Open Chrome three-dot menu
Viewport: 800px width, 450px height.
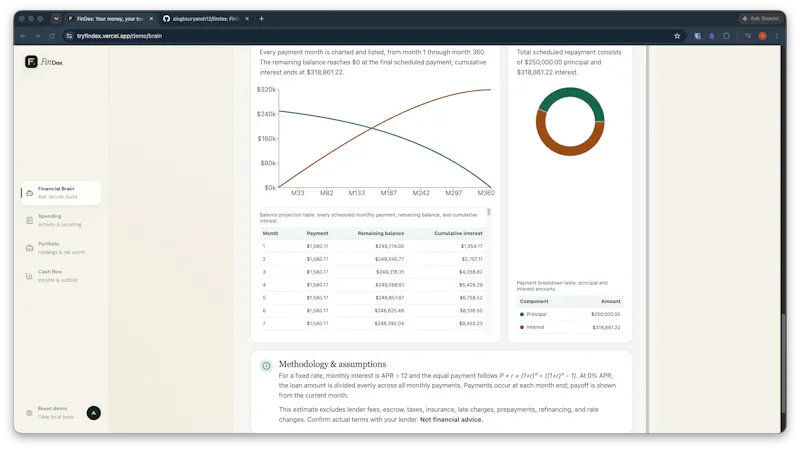[x=777, y=36]
